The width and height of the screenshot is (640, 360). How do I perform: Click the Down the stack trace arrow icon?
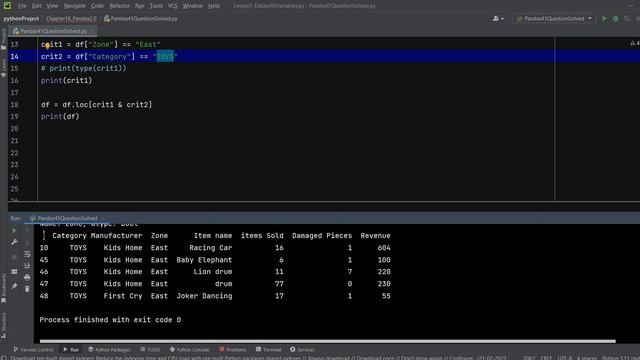[27, 242]
